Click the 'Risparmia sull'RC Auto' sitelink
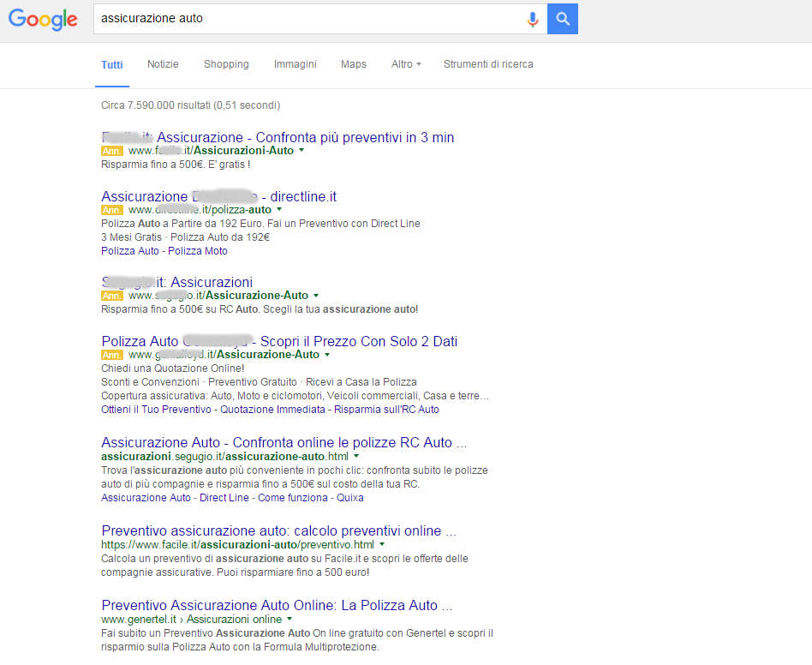Viewport: 812px width, 665px height. tap(386, 410)
